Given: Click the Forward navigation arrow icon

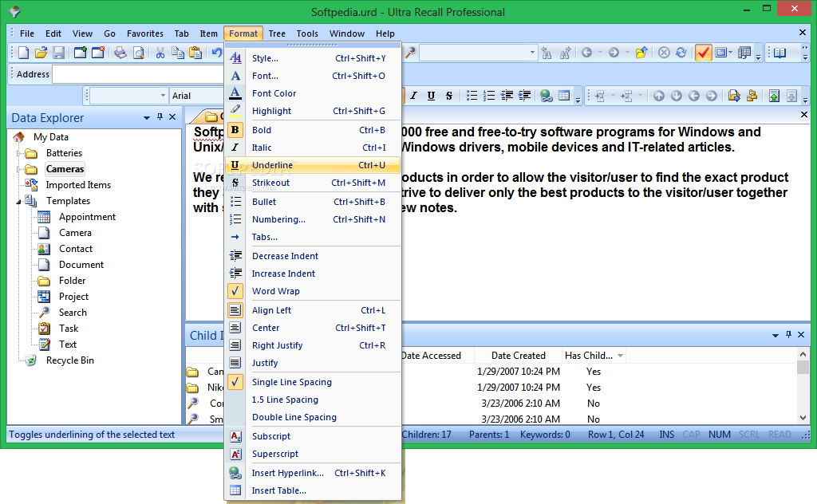Looking at the screenshot, I should [614, 53].
